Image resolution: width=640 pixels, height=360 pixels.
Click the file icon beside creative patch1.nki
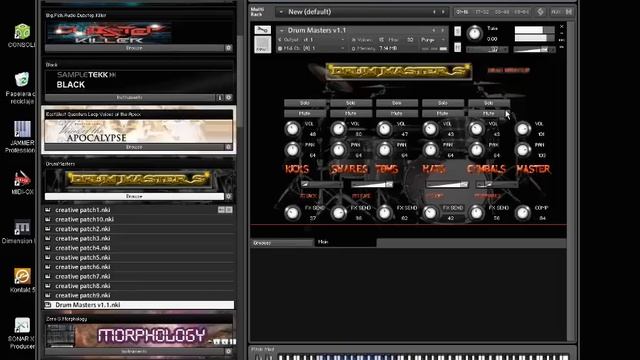[x=48, y=210]
